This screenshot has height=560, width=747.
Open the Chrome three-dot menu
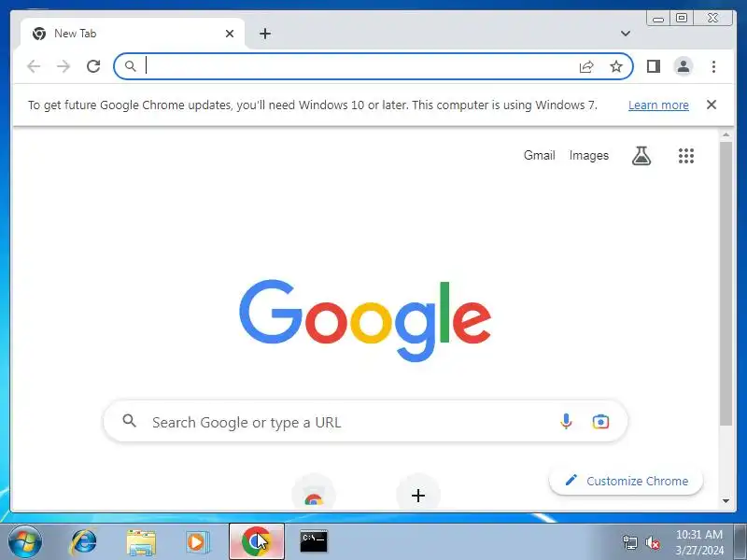pos(713,66)
